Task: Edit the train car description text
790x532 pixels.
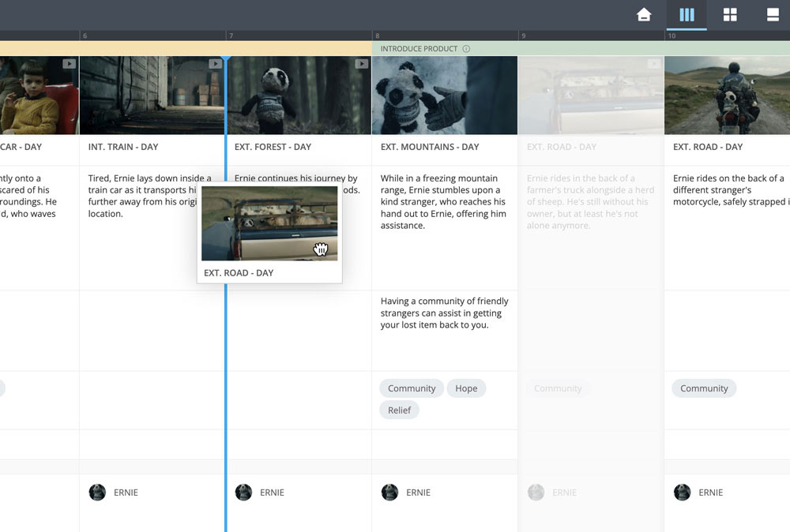Action: click(x=149, y=196)
